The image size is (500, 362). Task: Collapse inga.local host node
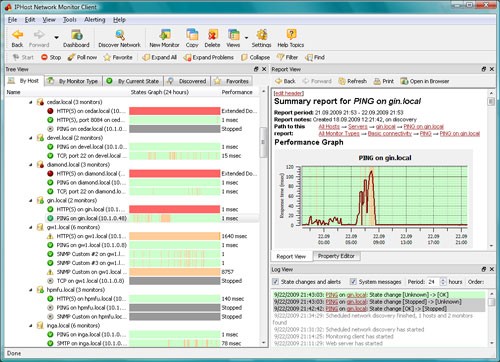[31, 326]
